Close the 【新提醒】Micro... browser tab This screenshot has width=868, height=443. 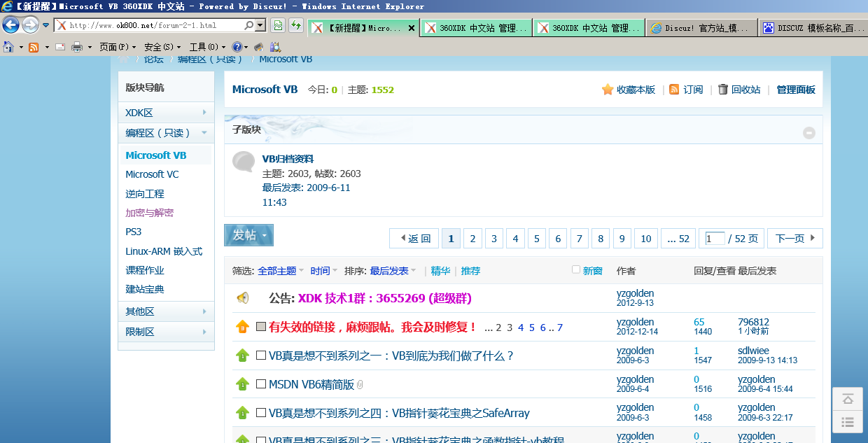coord(412,29)
